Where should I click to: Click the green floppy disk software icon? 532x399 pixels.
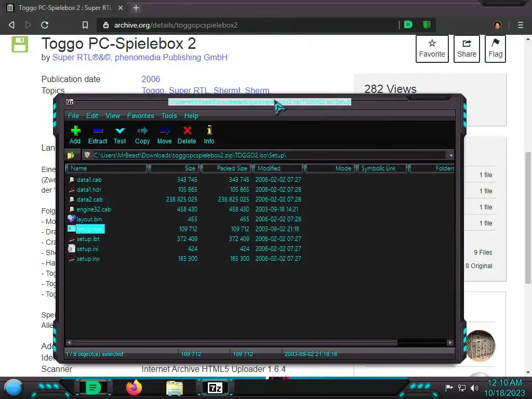coord(20,44)
